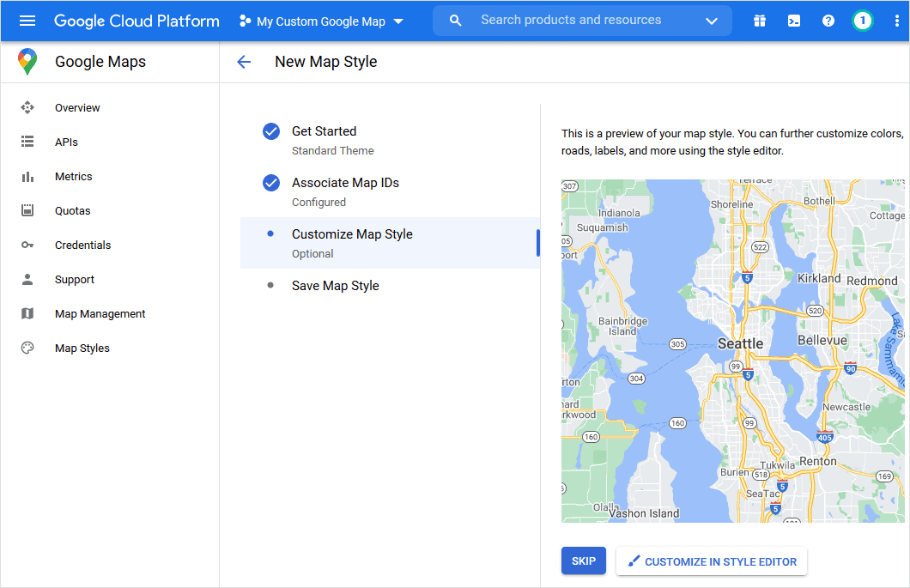Open the hamburger navigation menu
This screenshot has width=910, height=588.
(27, 21)
